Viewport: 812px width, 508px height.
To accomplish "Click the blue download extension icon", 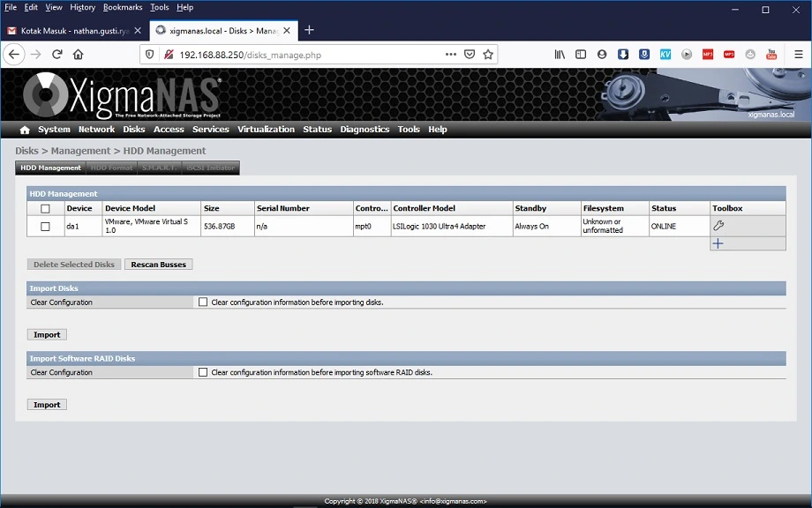I will (x=623, y=55).
